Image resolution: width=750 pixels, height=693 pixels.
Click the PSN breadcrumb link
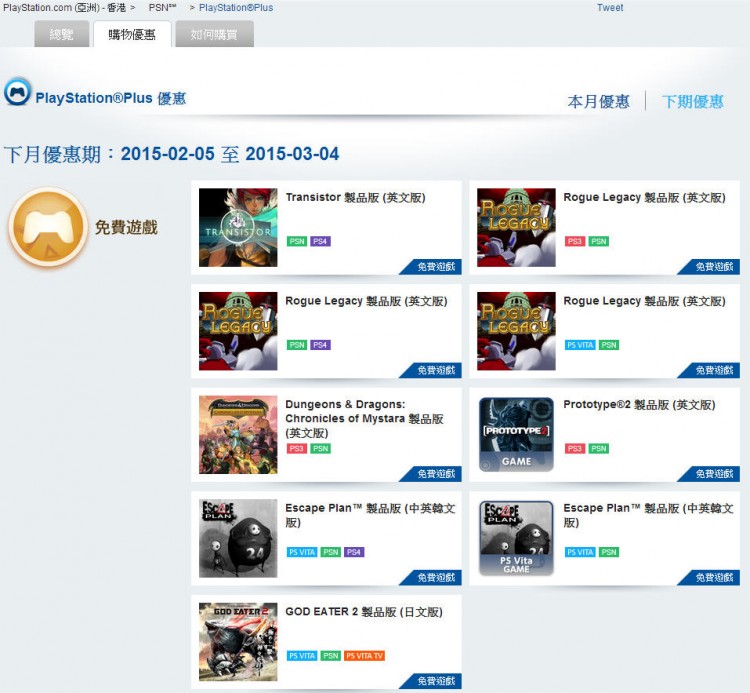(162, 8)
